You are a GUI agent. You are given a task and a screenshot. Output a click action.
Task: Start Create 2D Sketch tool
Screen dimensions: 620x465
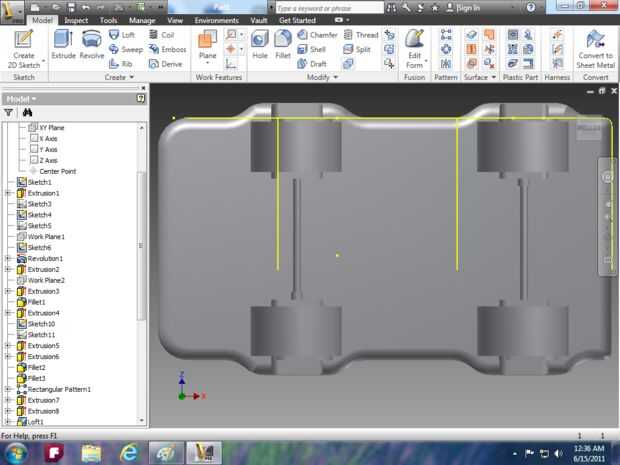point(24,49)
